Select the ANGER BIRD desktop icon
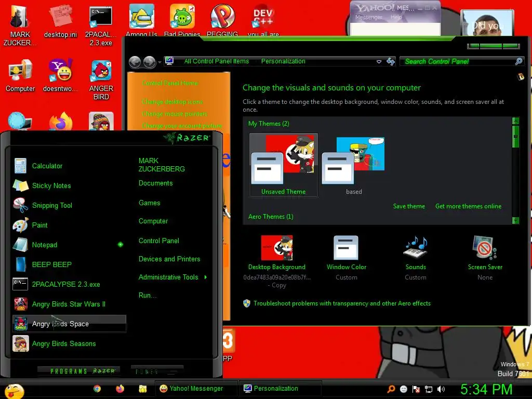The width and height of the screenshot is (532, 399). coord(101,80)
